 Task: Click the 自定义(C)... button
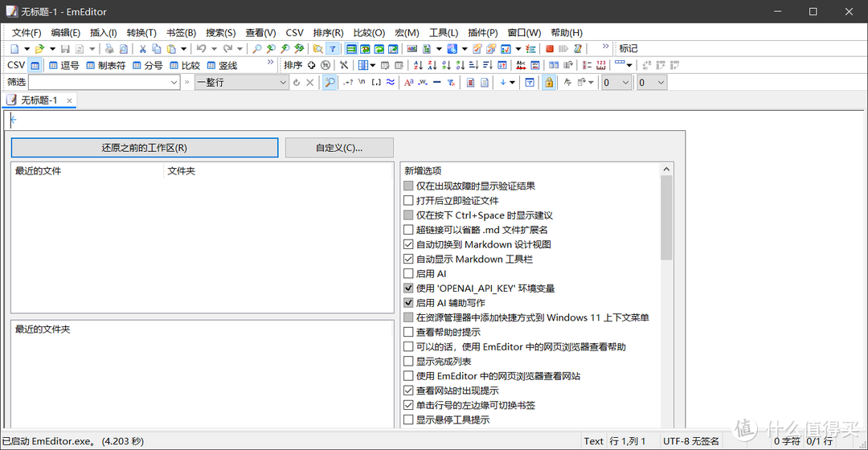coord(339,148)
